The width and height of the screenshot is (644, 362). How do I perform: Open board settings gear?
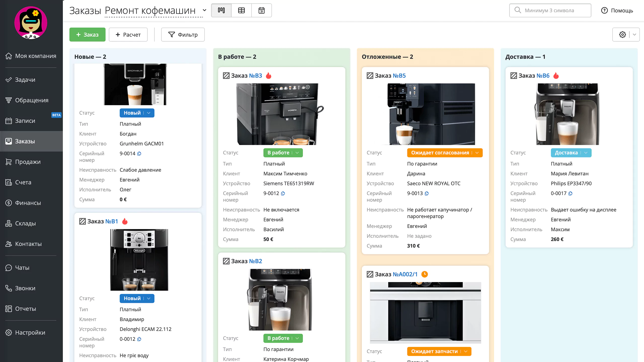click(x=622, y=35)
